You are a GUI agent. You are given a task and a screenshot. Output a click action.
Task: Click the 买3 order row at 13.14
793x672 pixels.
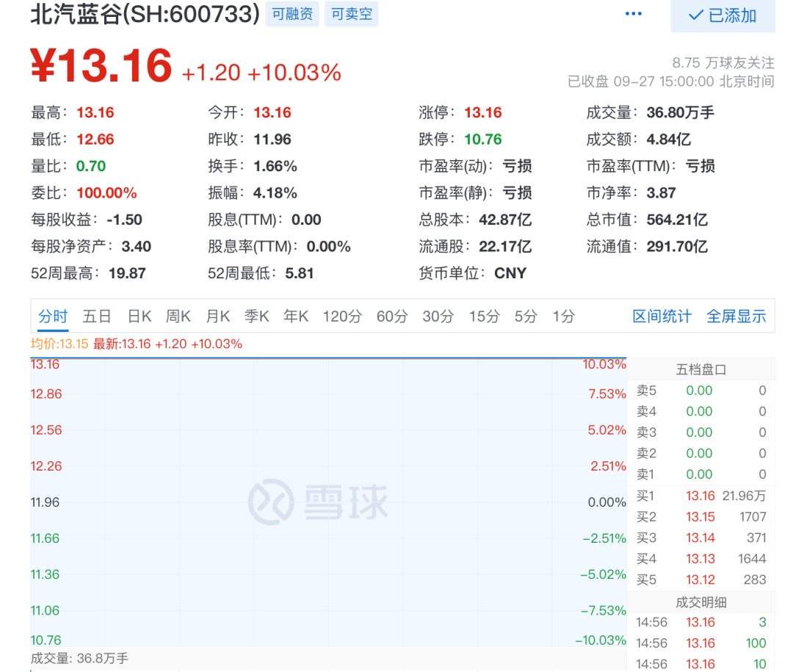pyautogui.click(x=701, y=538)
